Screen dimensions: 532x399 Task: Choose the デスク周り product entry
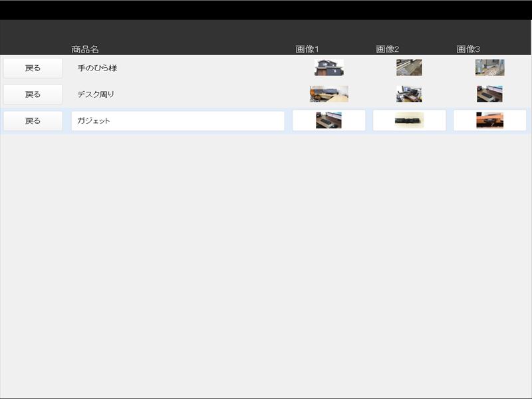[x=96, y=94]
